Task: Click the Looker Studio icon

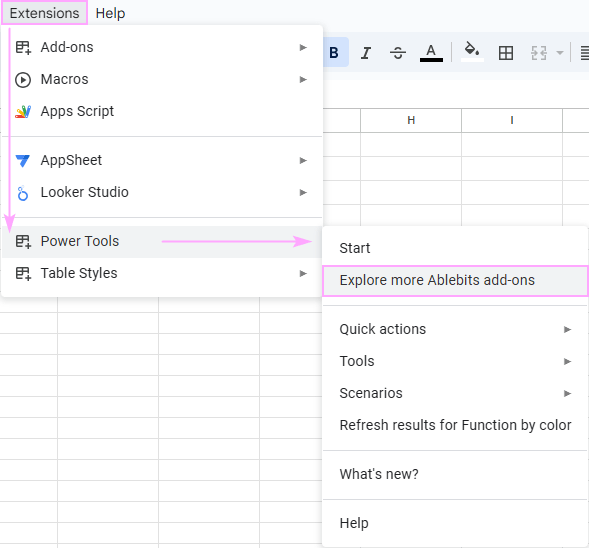Action: pos(23,193)
